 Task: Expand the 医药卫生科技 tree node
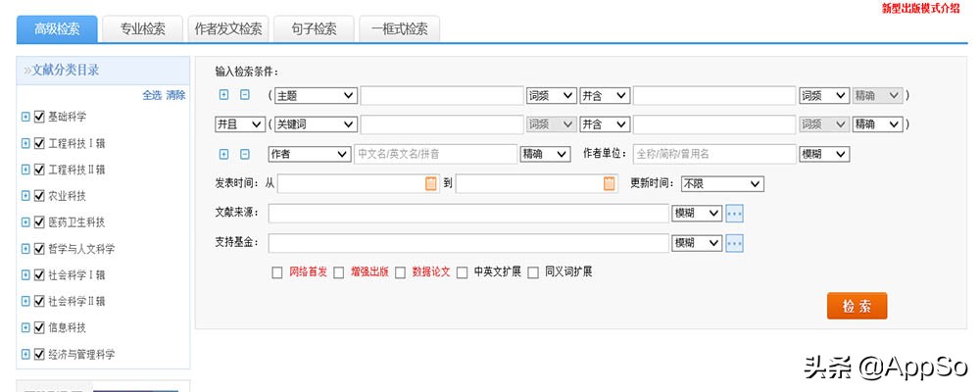[x=25, y=221]
